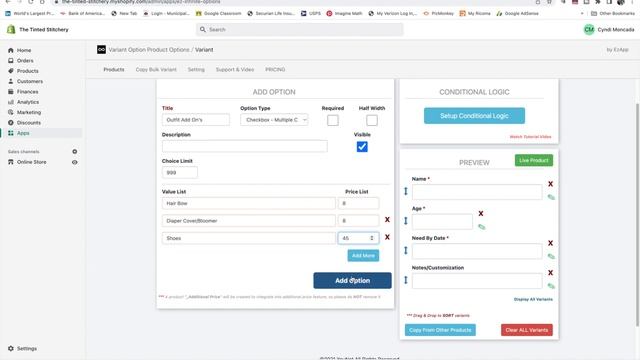Screen dimensions: 640x360
Task: Delete the Name variant in preview
Action: click(551, 184)
